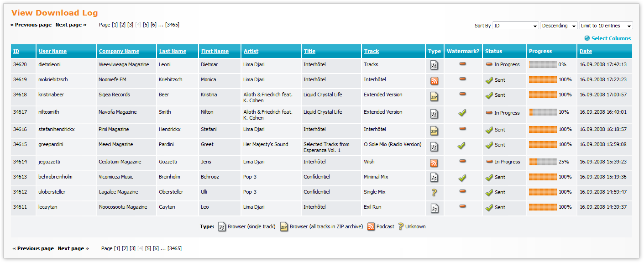644x263 pixels.
Task: Click the In Progress status icon for niltosmith
Action: click(x=488, y=113)
